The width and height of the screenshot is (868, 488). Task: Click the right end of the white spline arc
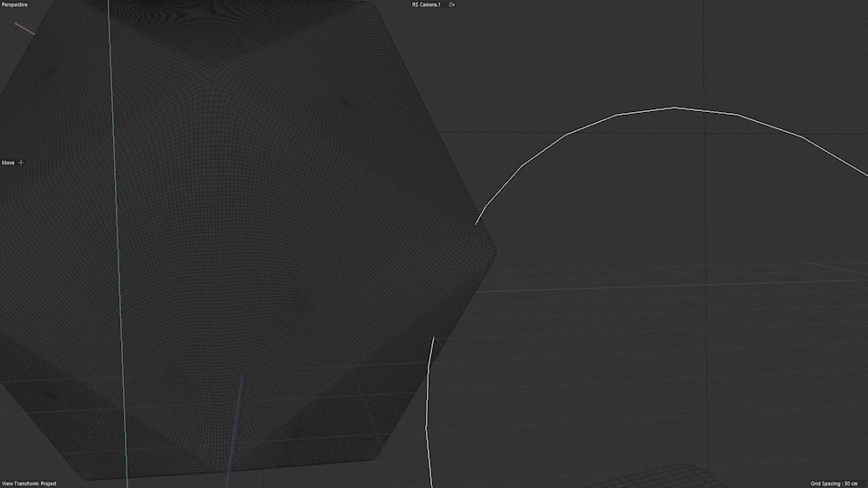click(x=863, y=176)
